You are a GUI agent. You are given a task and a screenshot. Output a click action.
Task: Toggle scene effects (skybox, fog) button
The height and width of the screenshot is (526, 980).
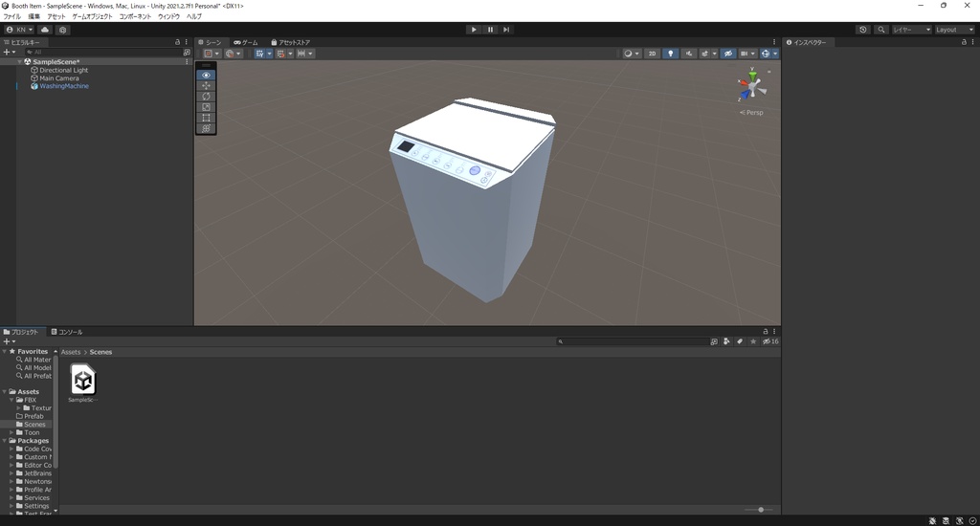click(705, 54)
